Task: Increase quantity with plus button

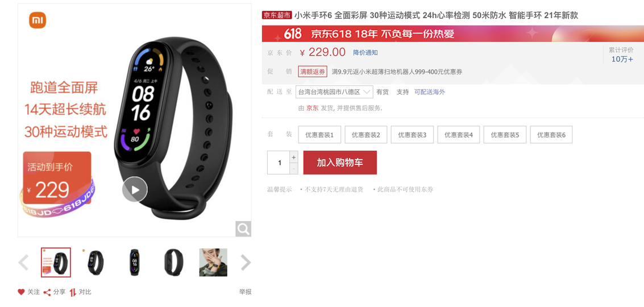Action: [294, 157]
